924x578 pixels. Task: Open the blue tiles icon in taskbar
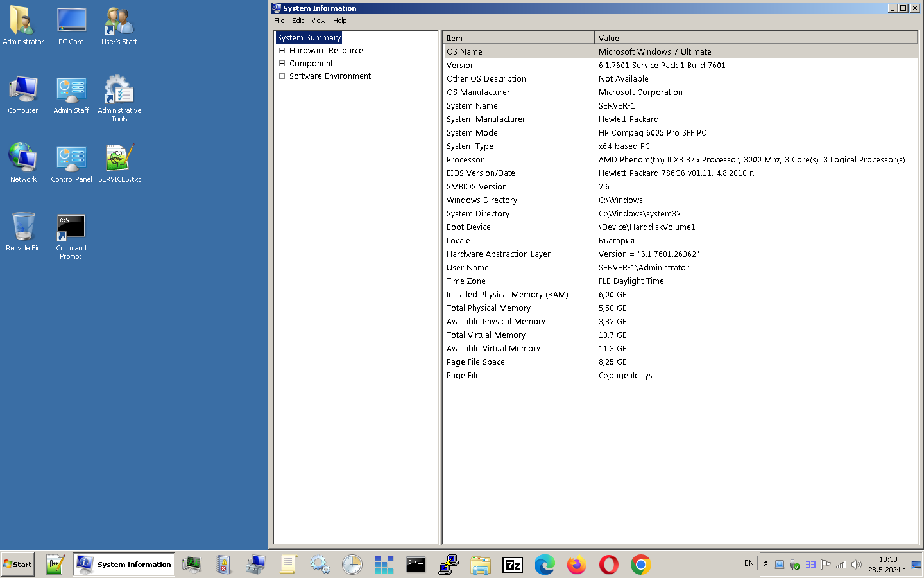pos(384,565)
